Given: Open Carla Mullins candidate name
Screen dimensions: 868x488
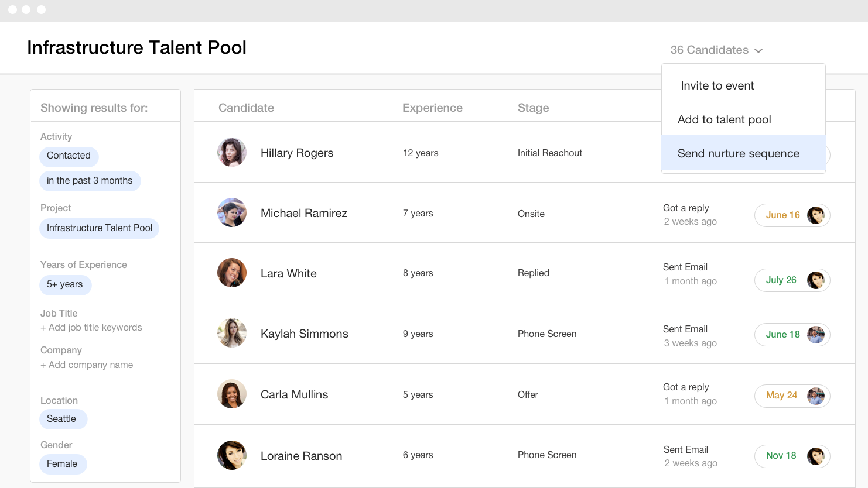Looking at the screenshot, I should point(295,394).
